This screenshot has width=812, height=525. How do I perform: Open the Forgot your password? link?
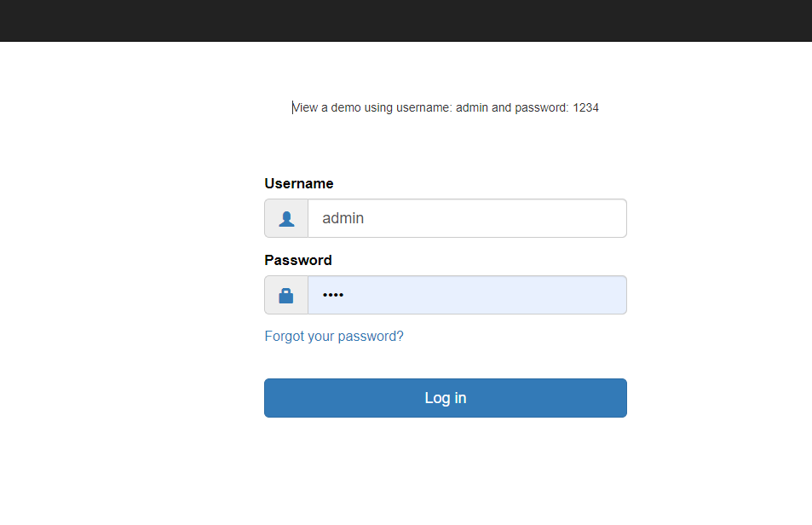(x=334, y=337)
